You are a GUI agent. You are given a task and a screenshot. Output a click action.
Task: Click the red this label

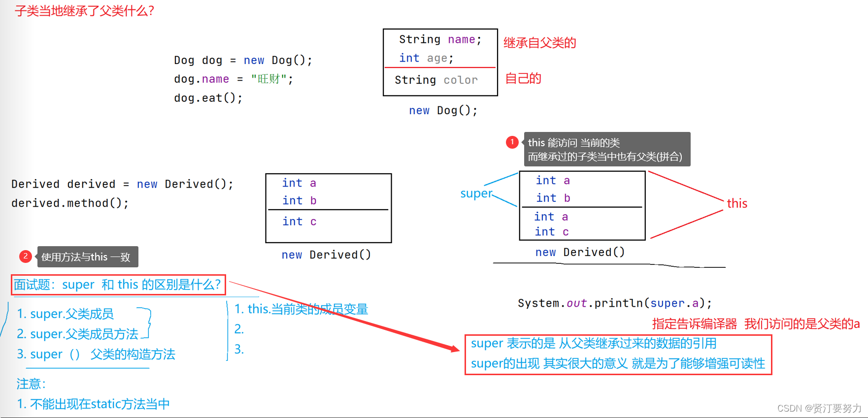[737, 203]
